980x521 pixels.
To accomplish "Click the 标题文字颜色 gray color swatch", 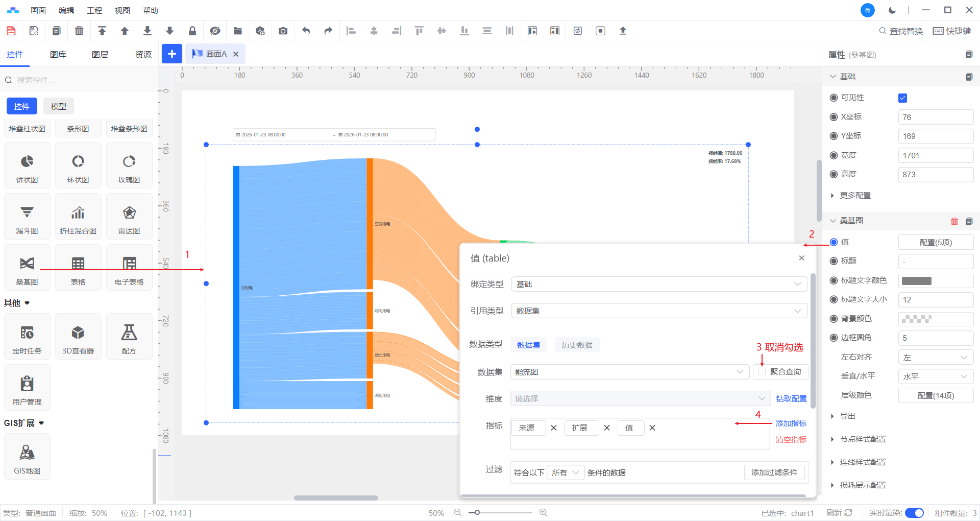I will pos(917,281).
